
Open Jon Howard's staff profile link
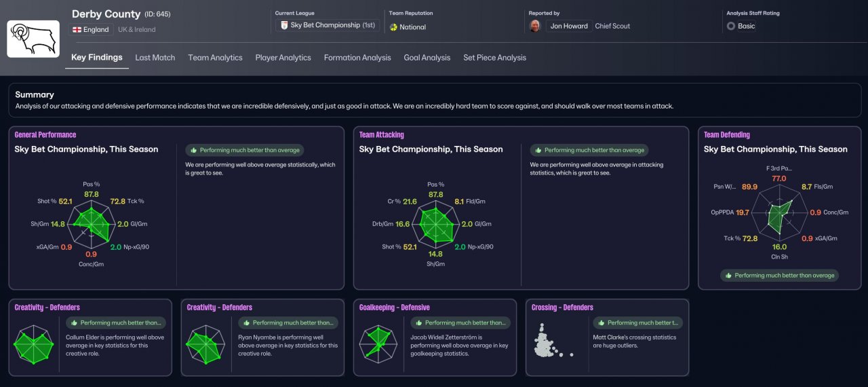pos(570,26)
